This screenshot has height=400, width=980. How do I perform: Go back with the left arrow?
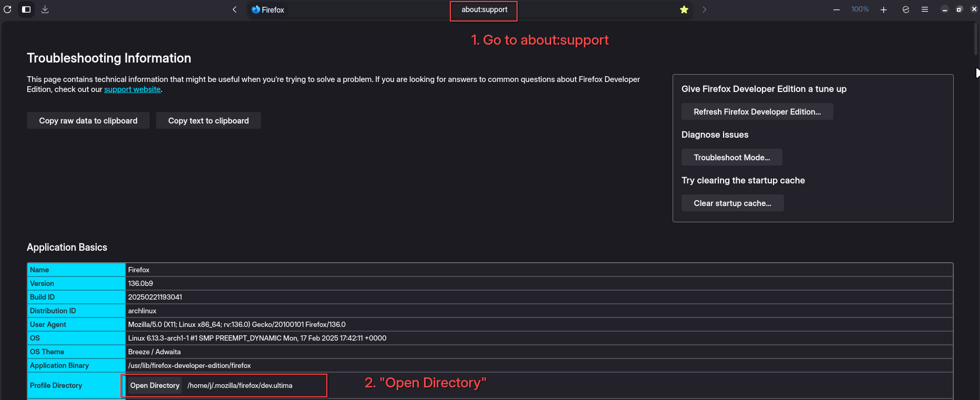point(234,9)
